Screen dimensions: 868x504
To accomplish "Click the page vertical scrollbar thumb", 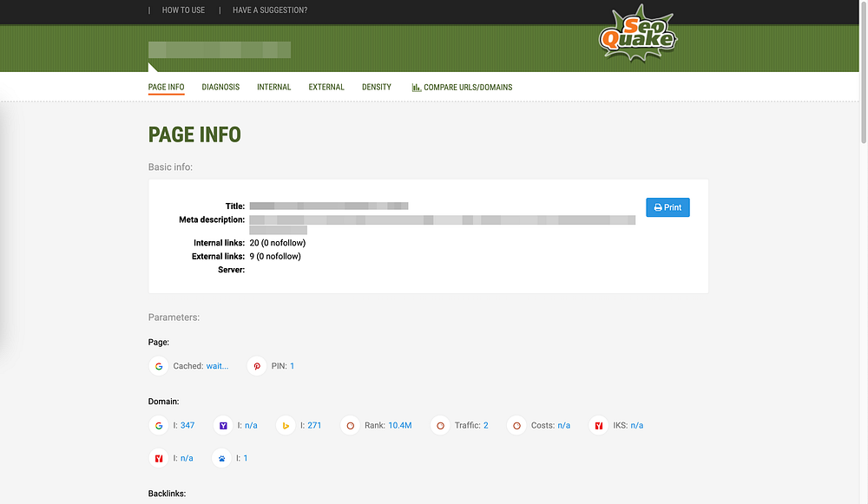I will [864, 72].
